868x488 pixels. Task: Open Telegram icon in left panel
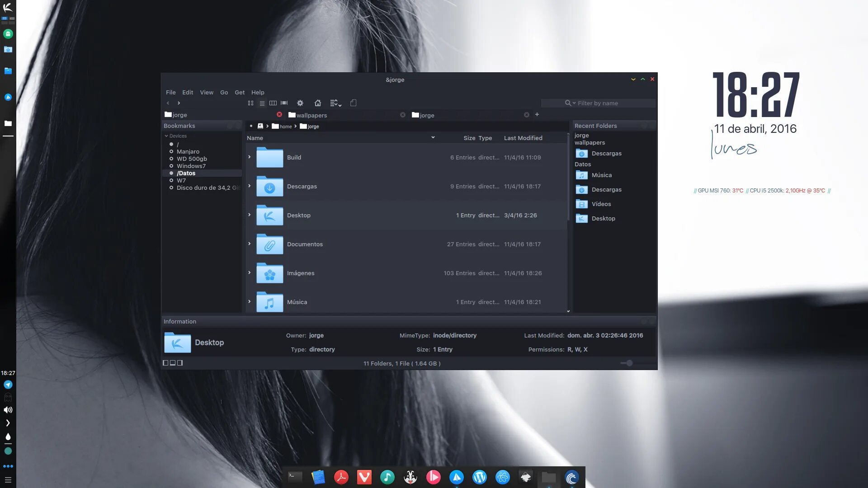point(8,385)
